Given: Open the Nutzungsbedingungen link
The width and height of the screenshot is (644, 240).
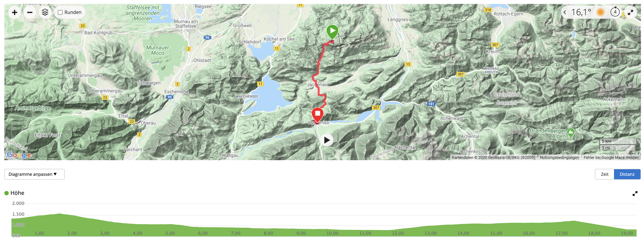Looking at the screenshot, I should coord(559,157).
